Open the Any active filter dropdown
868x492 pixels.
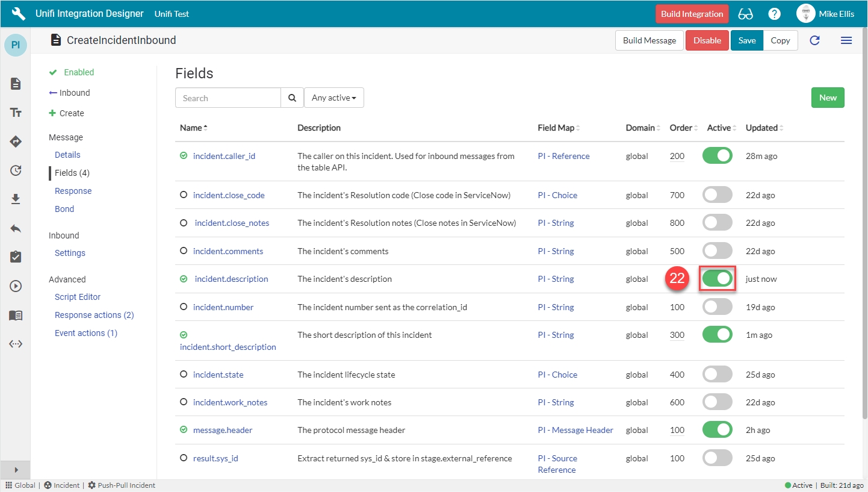tap(333, 98)
